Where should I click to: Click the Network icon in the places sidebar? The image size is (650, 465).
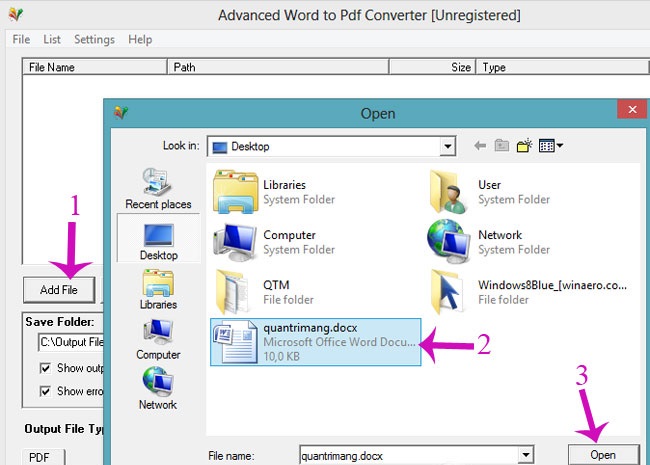pos(158,390)
